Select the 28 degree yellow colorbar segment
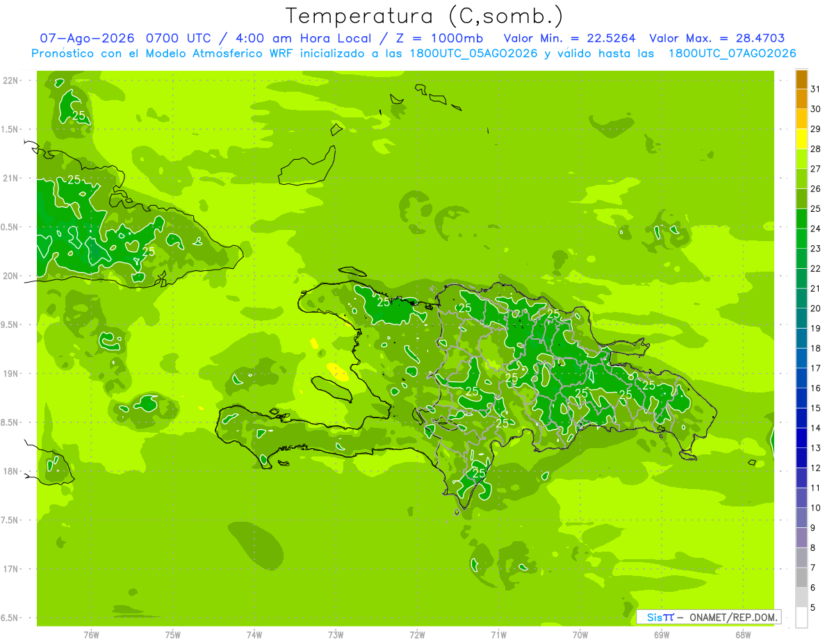This screenshot has width=834, height=644. click(801, 140)
